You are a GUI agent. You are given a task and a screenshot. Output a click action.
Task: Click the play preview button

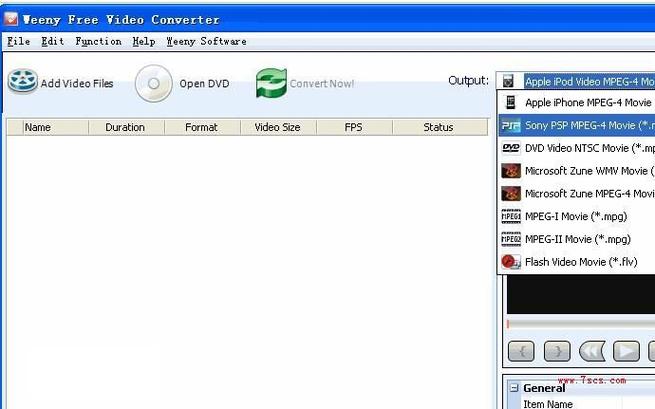pyautogui.click(x=626, y=351)
